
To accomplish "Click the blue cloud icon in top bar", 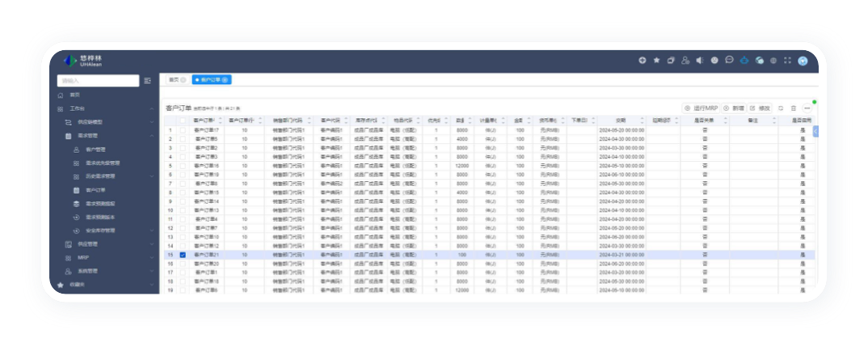I will click(744, 61).
